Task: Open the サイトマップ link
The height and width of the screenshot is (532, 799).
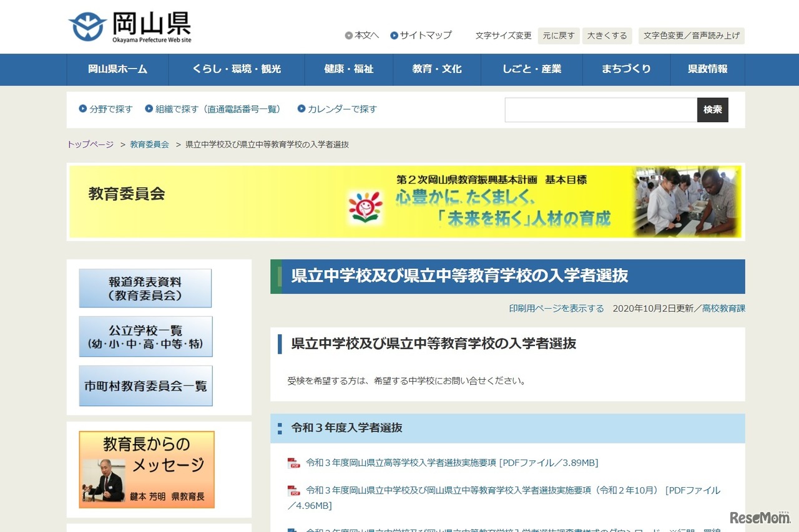Action: pyautogui.click(x=426, y=36)
